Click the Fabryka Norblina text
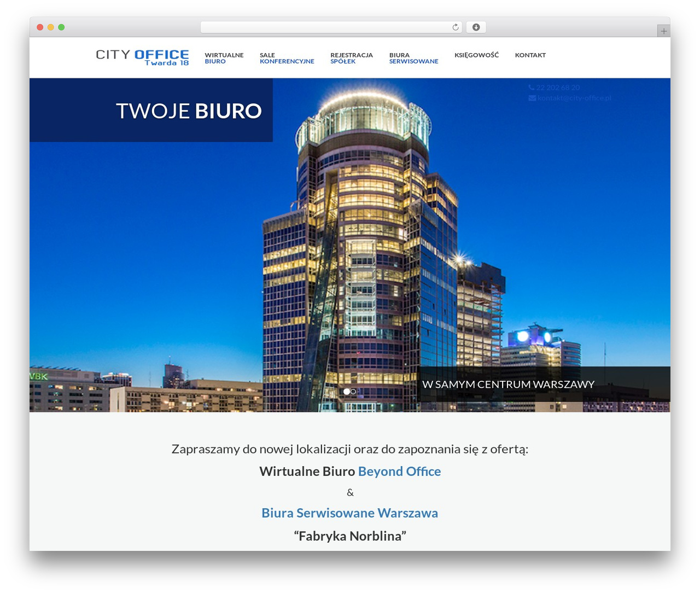 point(350,536)
